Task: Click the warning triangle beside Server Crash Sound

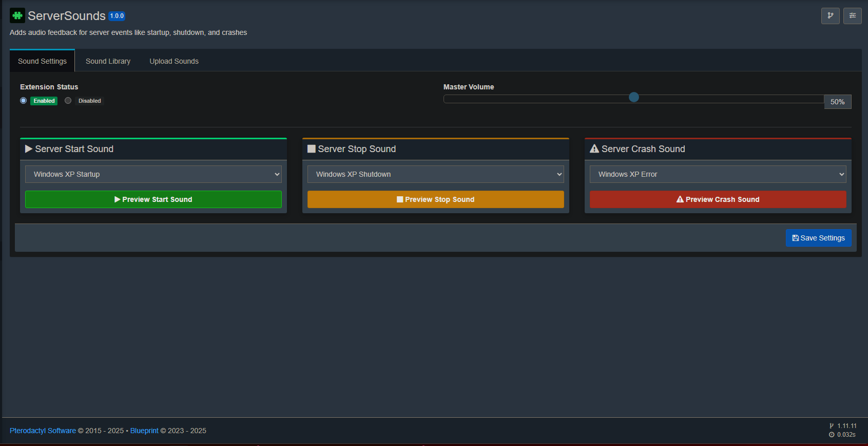Action: point(594,149)
